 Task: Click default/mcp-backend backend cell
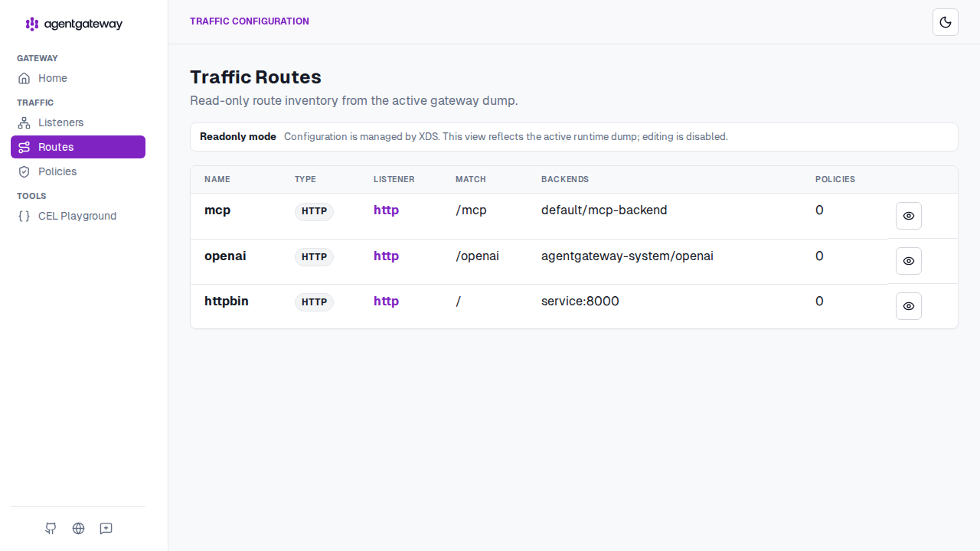coord(604,210)
